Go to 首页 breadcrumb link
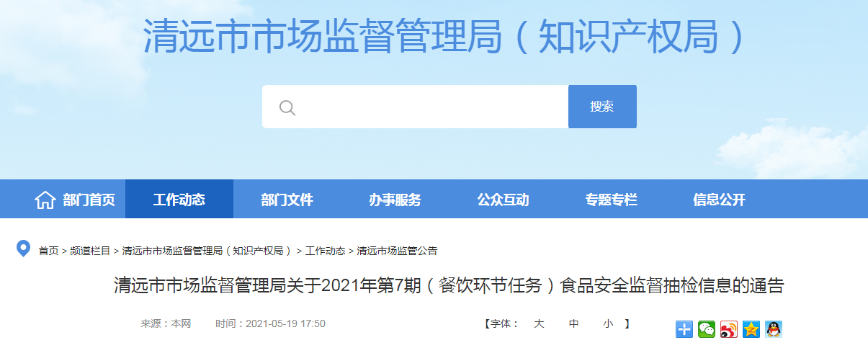868x353 pixels. (x=49, y=251)
